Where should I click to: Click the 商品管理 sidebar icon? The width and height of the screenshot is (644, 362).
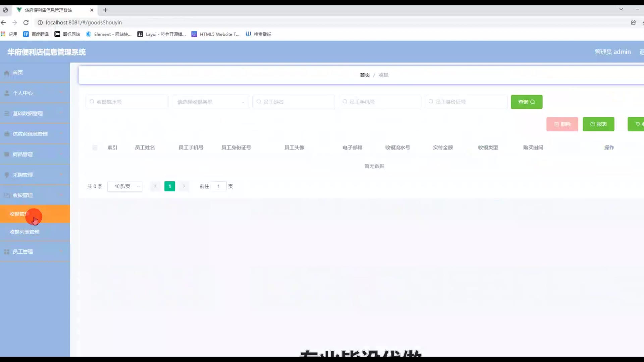click(7, 155)
